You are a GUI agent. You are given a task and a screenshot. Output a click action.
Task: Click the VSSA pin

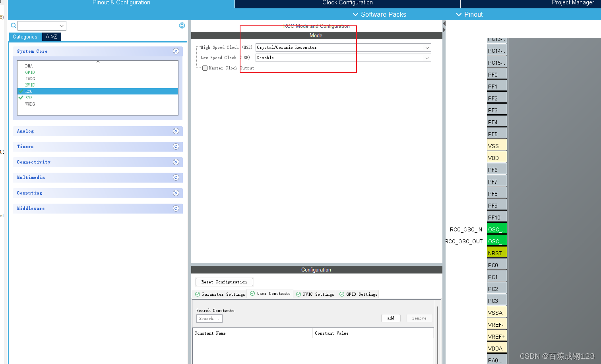[497, 312]
